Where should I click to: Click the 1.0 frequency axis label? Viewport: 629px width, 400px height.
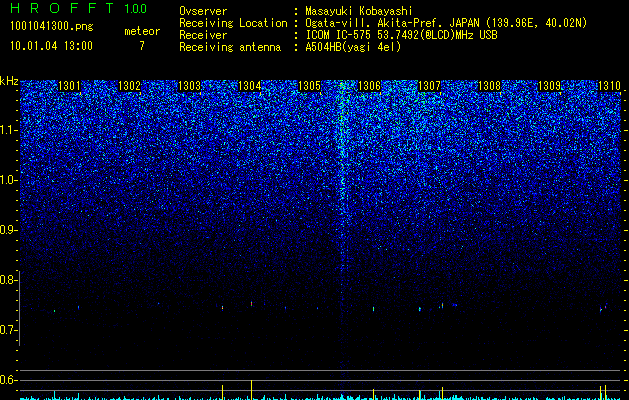8,180
